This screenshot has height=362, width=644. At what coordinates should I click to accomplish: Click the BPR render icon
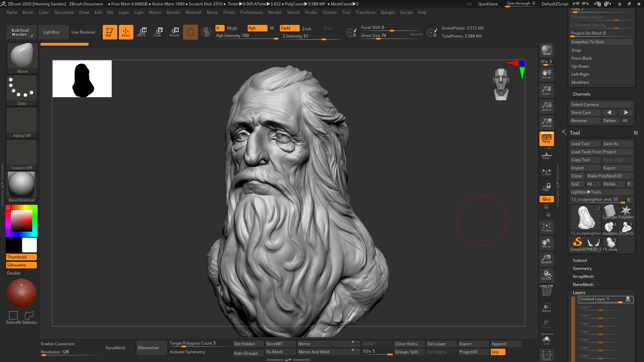546,50
